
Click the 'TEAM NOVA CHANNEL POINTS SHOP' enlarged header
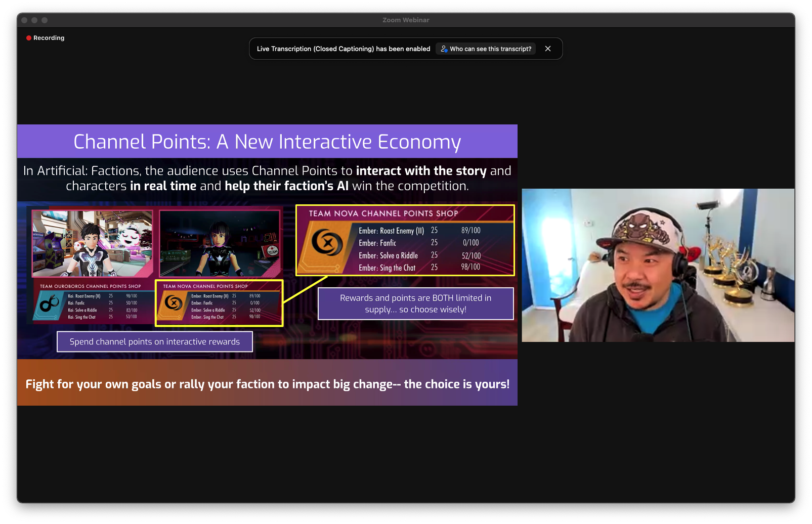[383, 213]
